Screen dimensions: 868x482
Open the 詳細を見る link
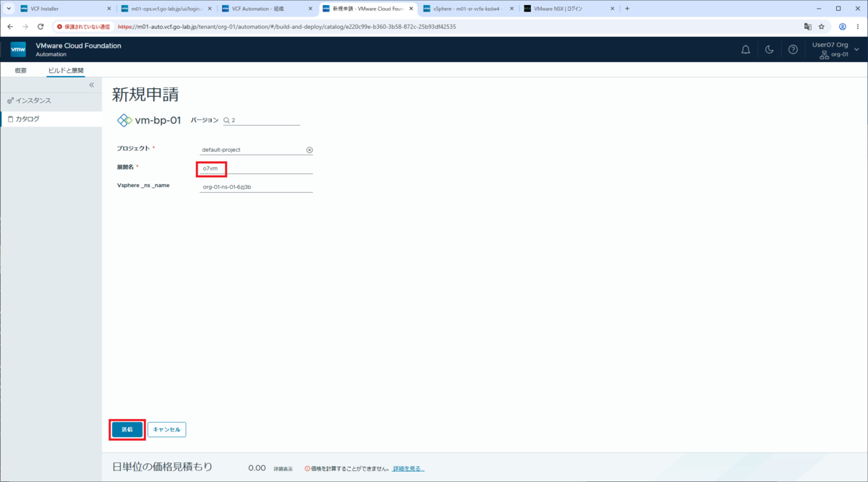pyautogui.click(x=409, y=468)
